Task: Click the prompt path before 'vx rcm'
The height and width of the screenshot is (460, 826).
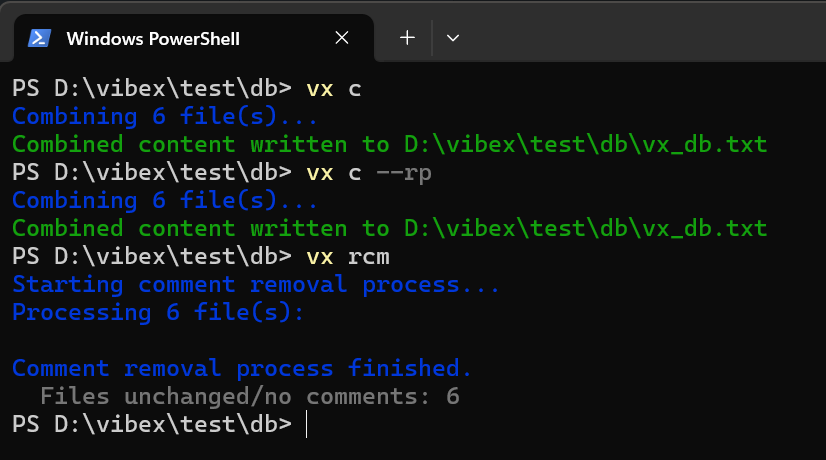Action: (x=152, y=257)
